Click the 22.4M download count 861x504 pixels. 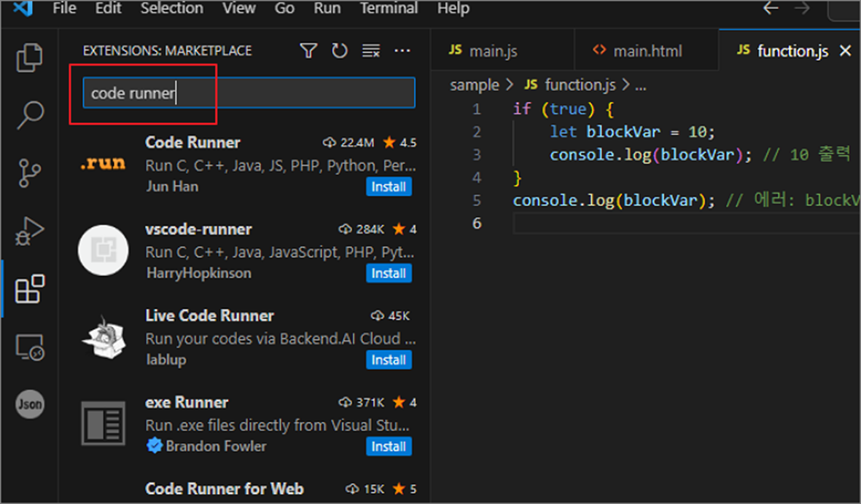coord(348,143)
